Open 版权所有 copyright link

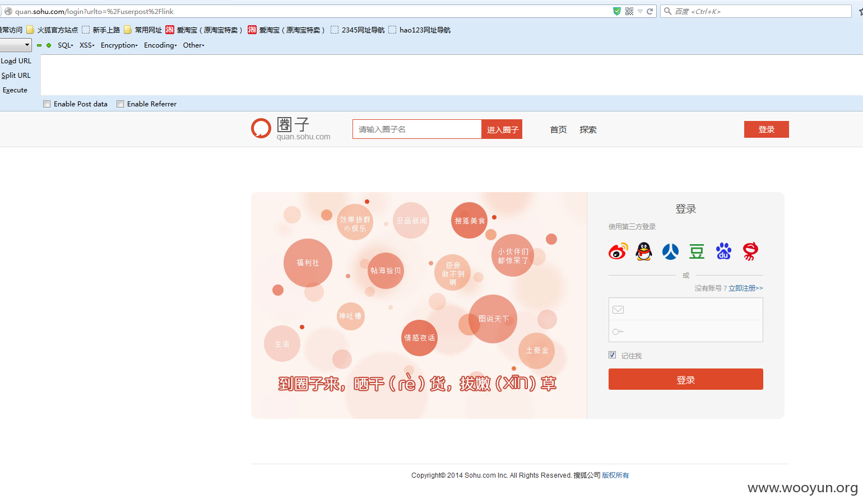click(615, 475)
